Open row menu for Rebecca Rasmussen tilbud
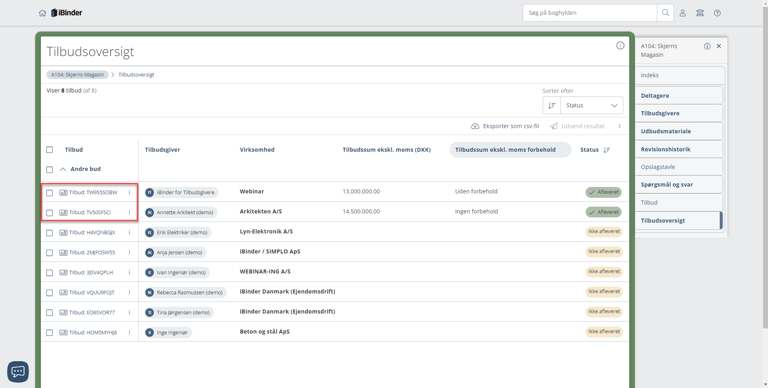Screen dimensions: 768x388 129,292
